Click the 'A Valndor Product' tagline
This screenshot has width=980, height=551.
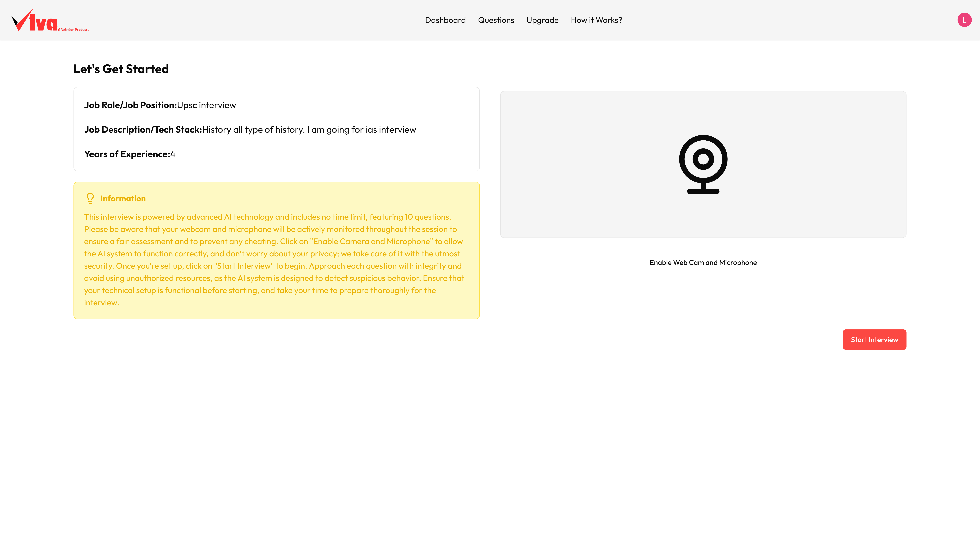coord(73,30)
